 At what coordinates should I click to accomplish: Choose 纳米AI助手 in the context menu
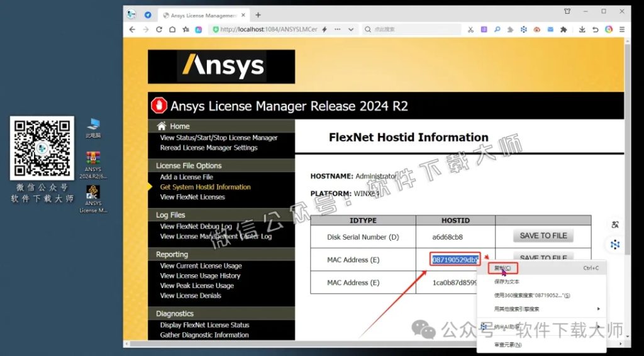tap(540, 326)
